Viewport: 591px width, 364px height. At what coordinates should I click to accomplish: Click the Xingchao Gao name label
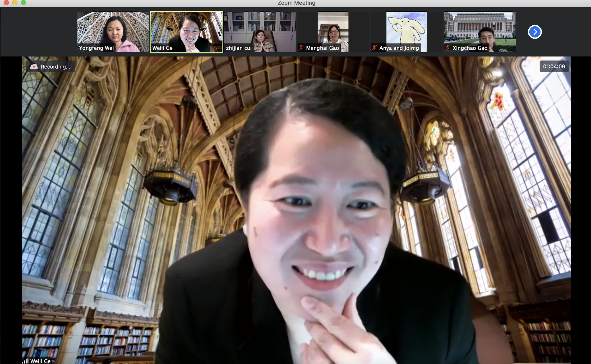470,48
